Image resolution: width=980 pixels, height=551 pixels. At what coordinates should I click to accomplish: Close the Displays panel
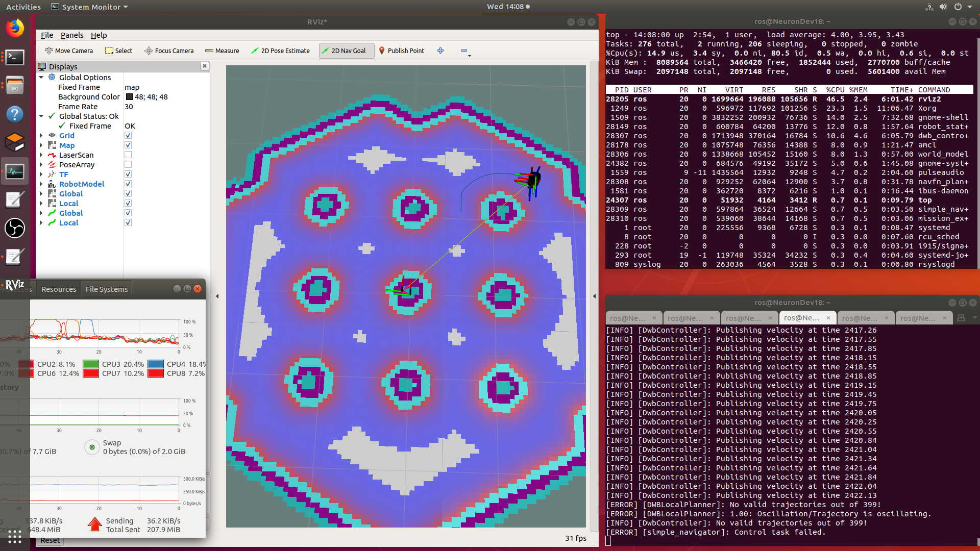click(204, 66)
